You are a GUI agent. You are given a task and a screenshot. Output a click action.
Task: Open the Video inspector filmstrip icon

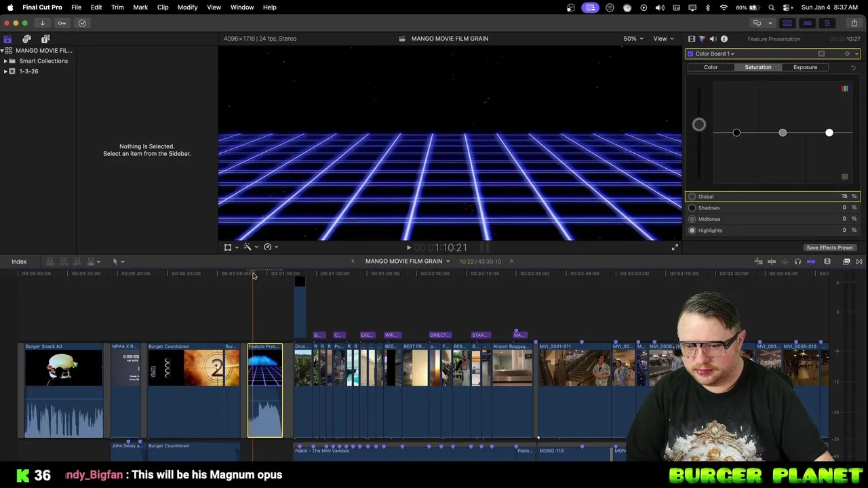(691, 39)
